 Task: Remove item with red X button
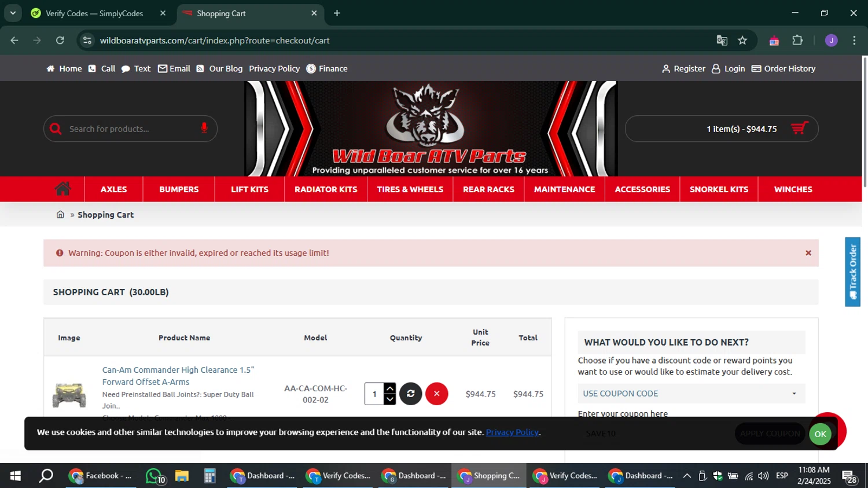click(437, 394)
